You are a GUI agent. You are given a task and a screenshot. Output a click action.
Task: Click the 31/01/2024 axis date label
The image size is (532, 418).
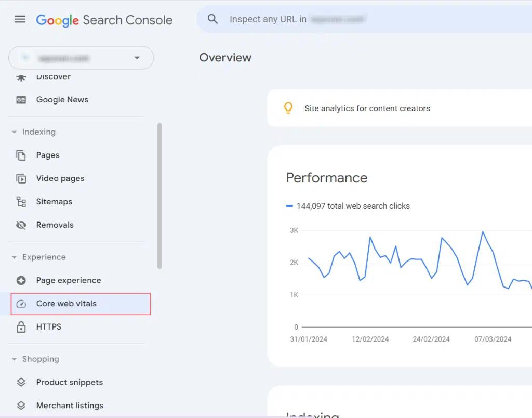click(309, 339)
